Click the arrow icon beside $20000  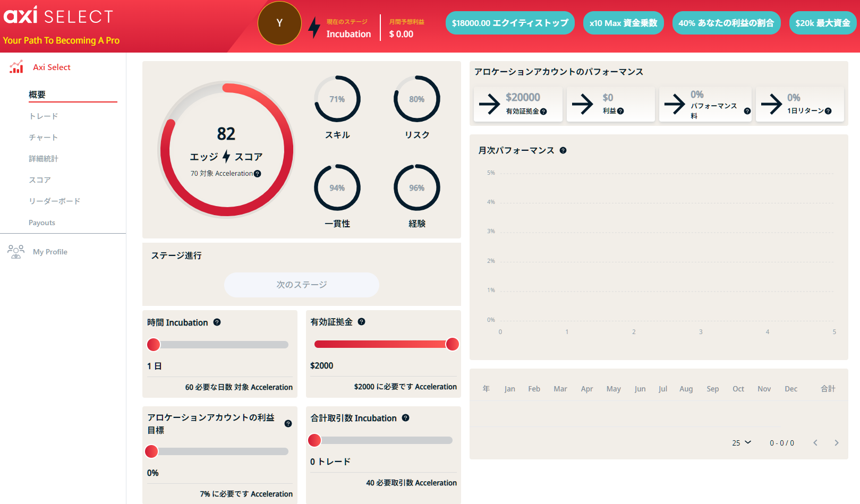coord(489,104)
